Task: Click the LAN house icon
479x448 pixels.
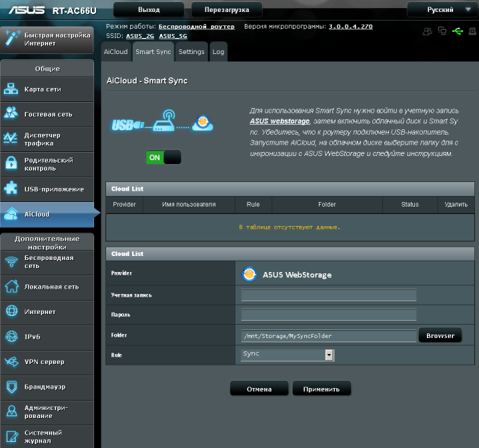Action: pos(11,287)
